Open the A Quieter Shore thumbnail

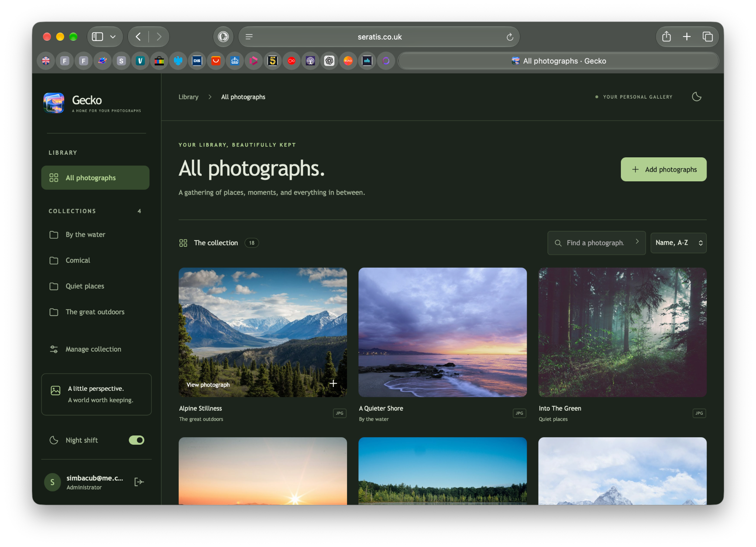[x=442, y=332]
